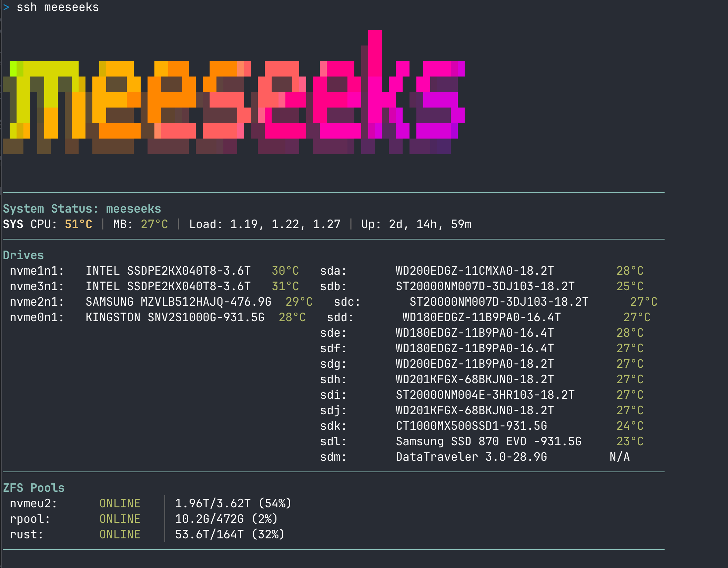The width and height of the screenshot is (728, 568).
Task: Click drive label sdj:
Action: pos(333,410)
